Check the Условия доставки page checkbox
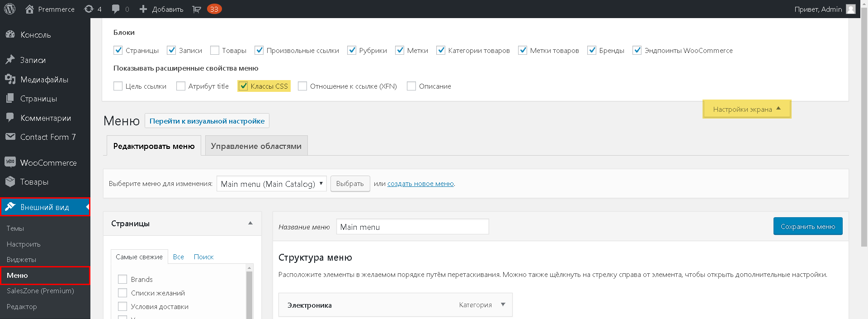 pyautogui.click(x=123, y=306)
